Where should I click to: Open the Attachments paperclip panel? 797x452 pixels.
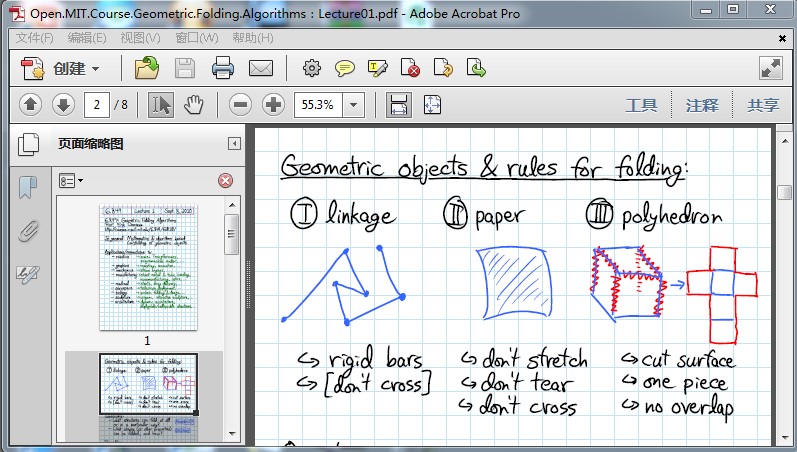pyautogui.click(x=28, y=231)
